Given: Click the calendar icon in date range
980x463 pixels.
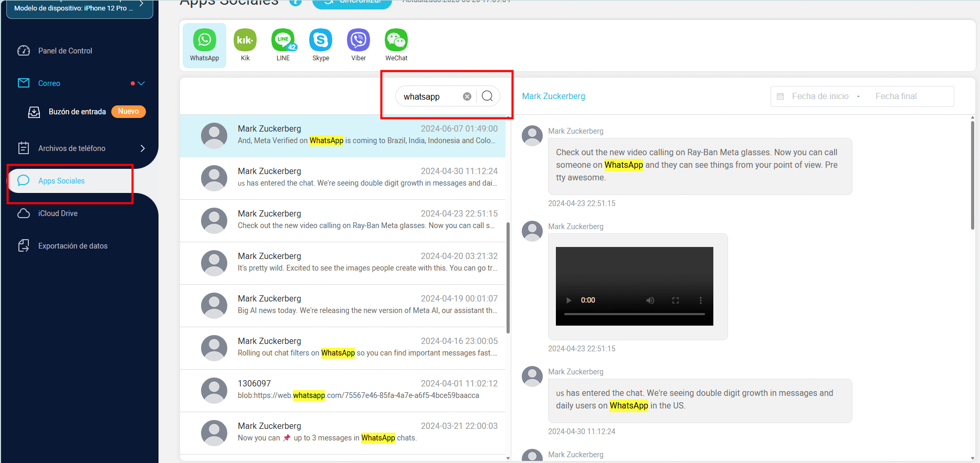Looking at the screenshot, I should click(x=781, y=96).
